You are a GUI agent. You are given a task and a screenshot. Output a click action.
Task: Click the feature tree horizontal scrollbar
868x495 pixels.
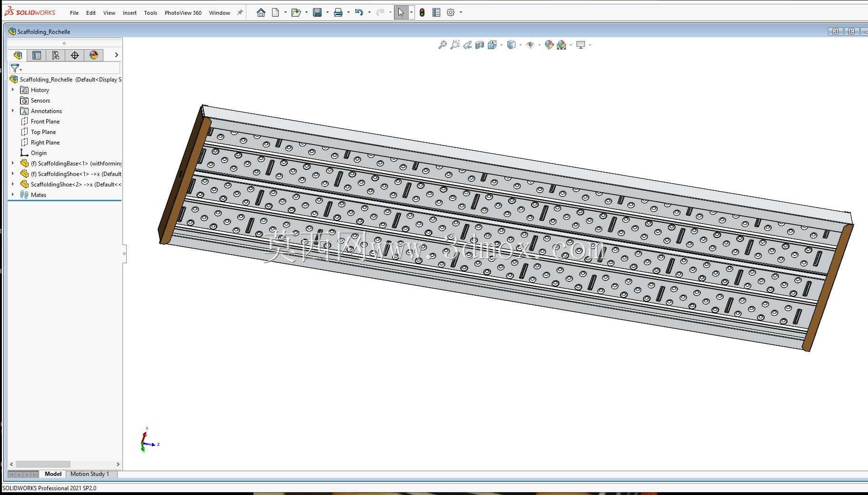[x=43, y=464]
